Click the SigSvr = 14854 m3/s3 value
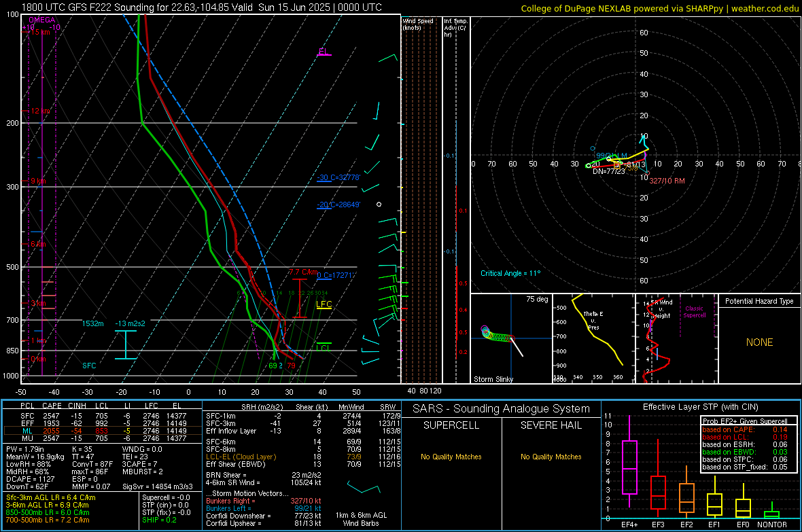This screenshot has width=802, height=532. pos(158,486)
